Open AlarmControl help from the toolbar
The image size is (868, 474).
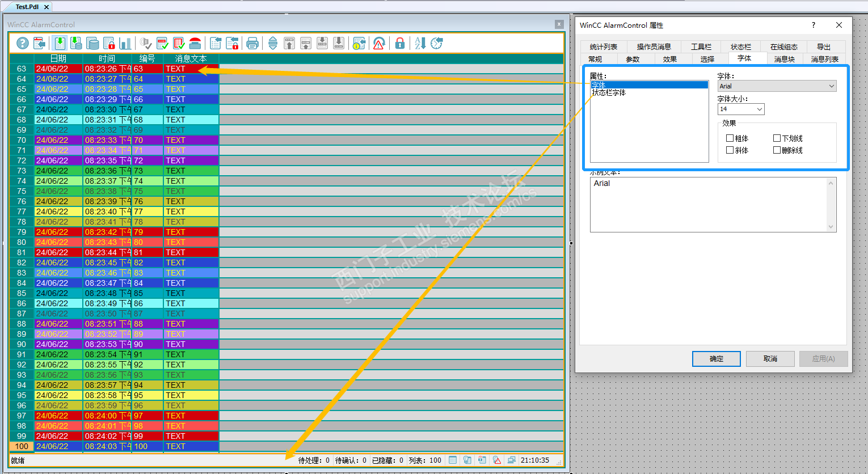[23, 43]
